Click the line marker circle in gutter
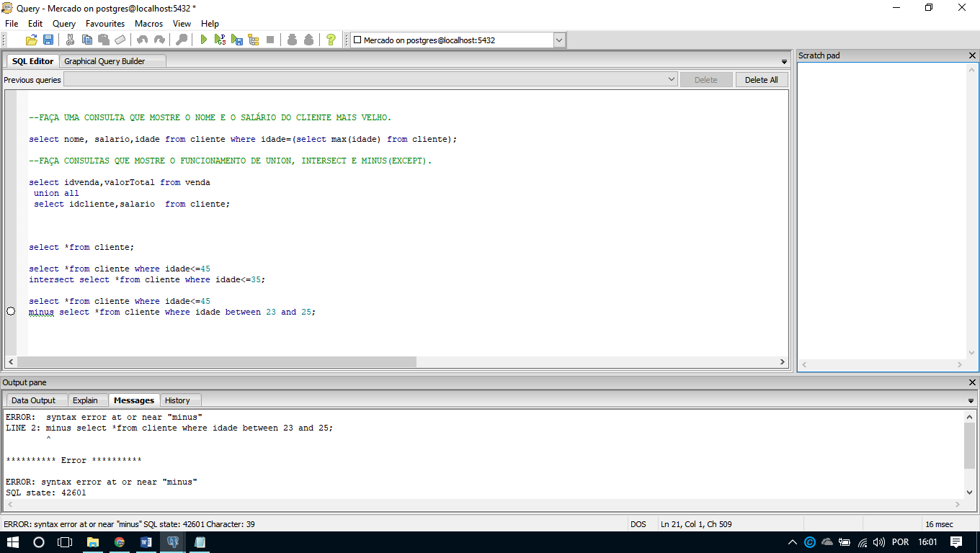The height and width of the screenshot is (553, 980). pyautogui.click(x=10, y=311)
